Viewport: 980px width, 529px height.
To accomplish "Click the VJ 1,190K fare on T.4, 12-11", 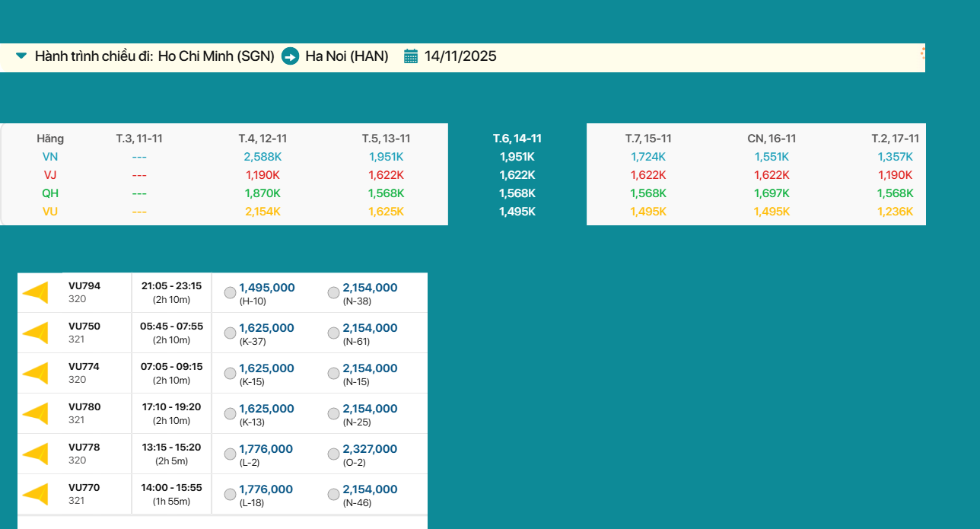I will point(262,175).
